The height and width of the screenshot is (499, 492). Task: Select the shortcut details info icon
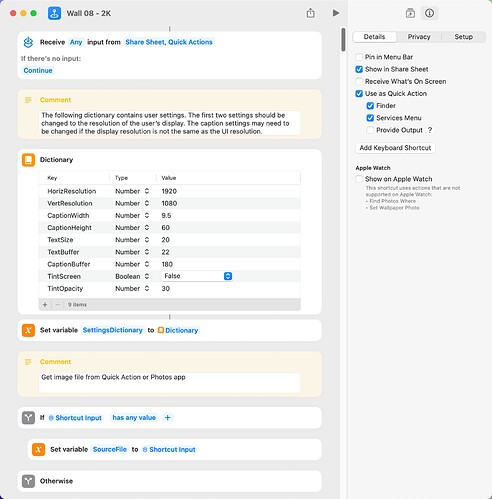pos(429,13)
